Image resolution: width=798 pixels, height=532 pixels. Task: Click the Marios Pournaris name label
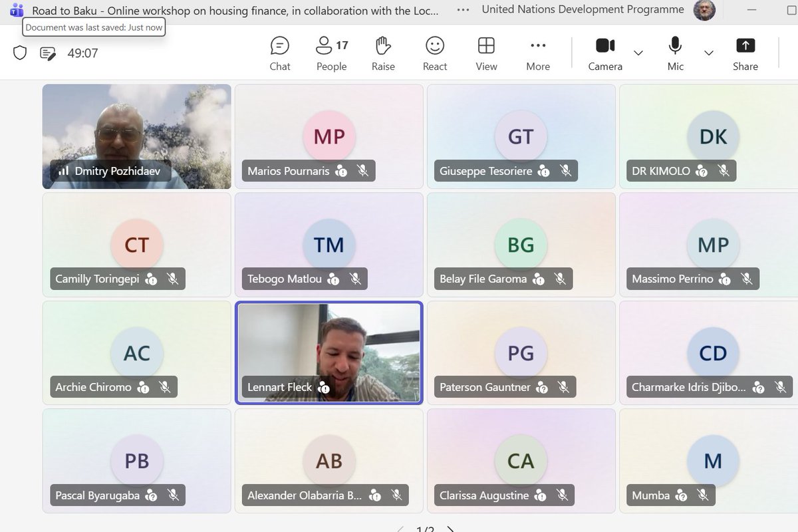point(289,171)
